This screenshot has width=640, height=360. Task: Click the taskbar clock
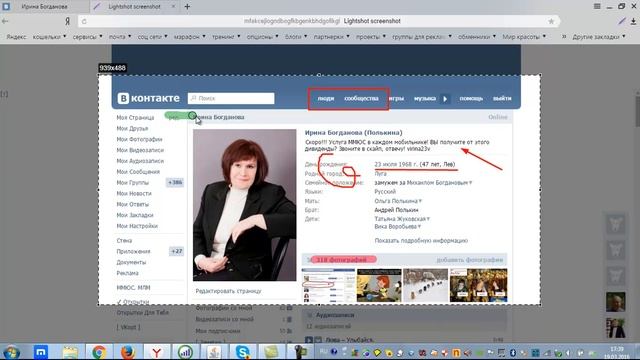click(617, 352)
